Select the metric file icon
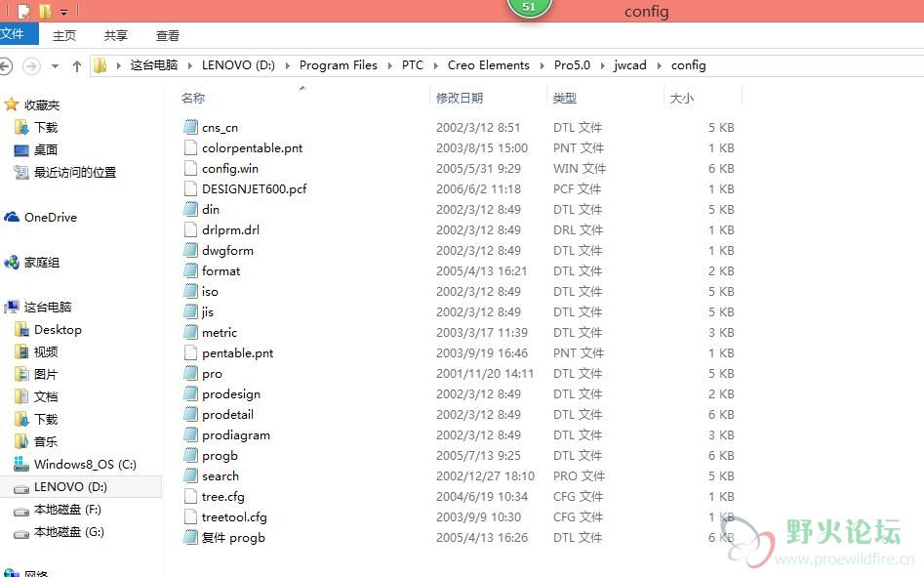 [190, 332]
